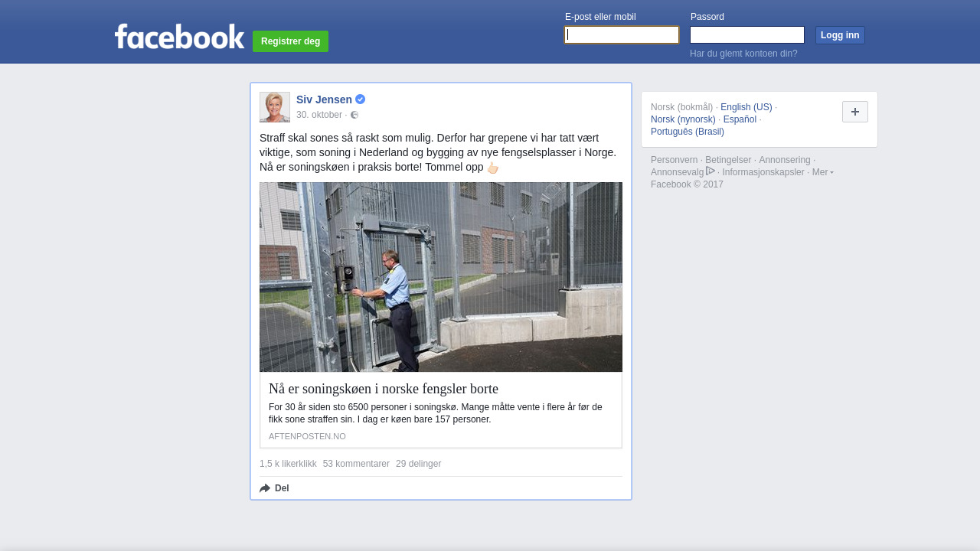Focus the Passord input field
980x551 pixels.
747,34
